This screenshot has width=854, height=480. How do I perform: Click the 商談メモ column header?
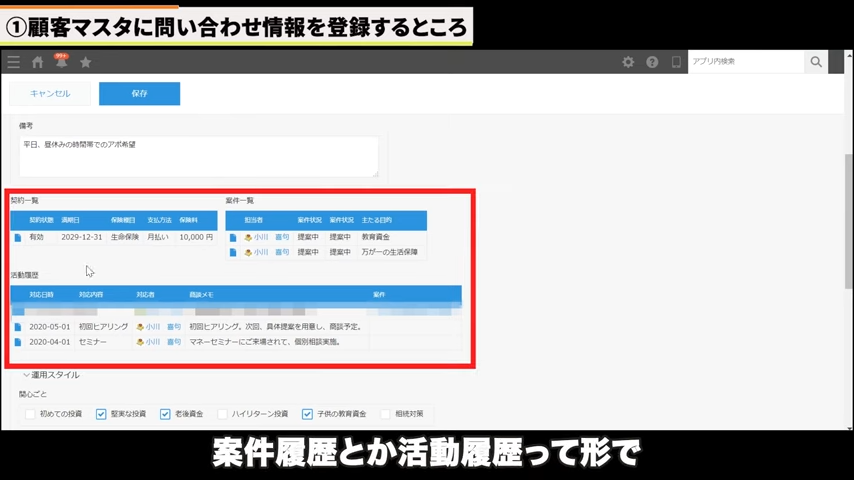202,295
